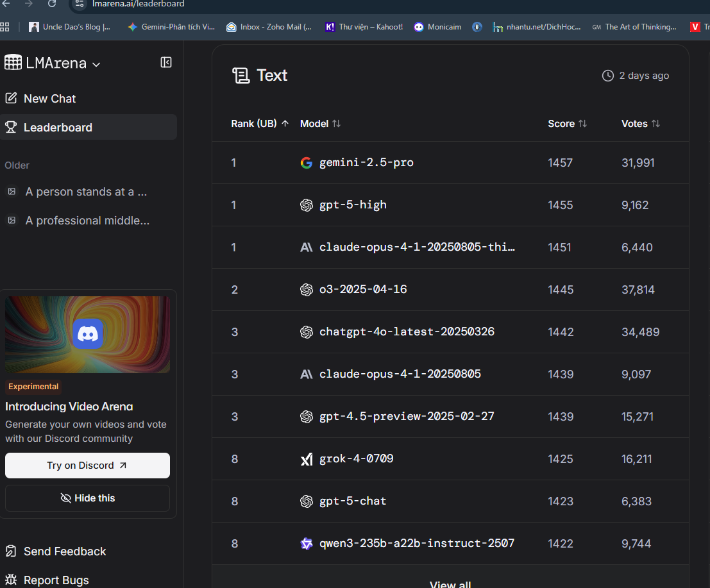Select chatgpt-4o-latest-20250326 model name
The height and width of the screenshot is (588, 710).
407,332
